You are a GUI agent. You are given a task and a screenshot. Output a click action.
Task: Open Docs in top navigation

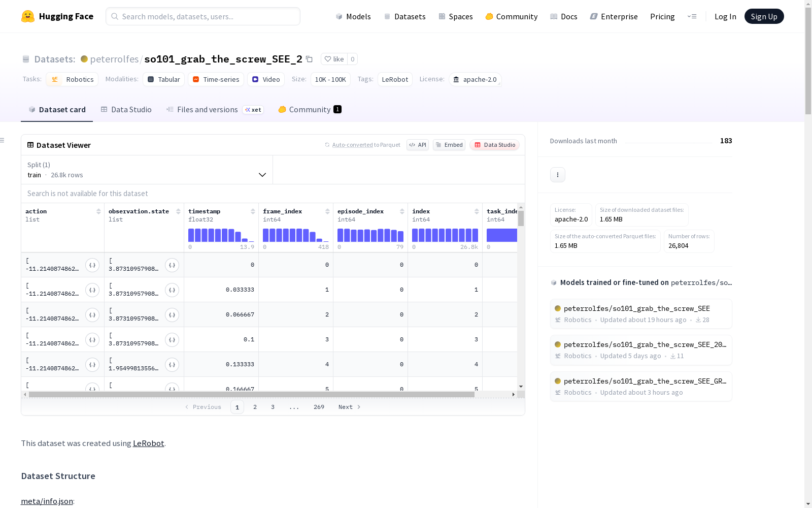coord(564,16)
